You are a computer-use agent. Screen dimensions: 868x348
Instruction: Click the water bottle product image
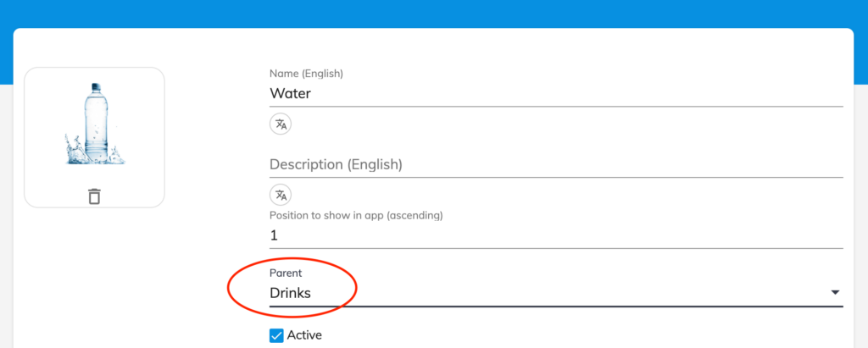pyautogui.click(x=95, y=124)
